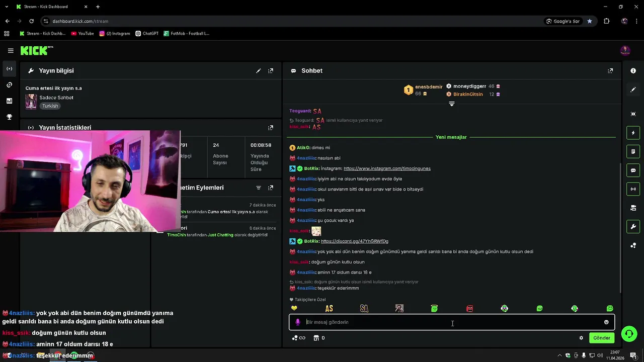644x362 pixels.
Task: Toggle the chat bubble panel in right sidebar
Action: point(633,170)
